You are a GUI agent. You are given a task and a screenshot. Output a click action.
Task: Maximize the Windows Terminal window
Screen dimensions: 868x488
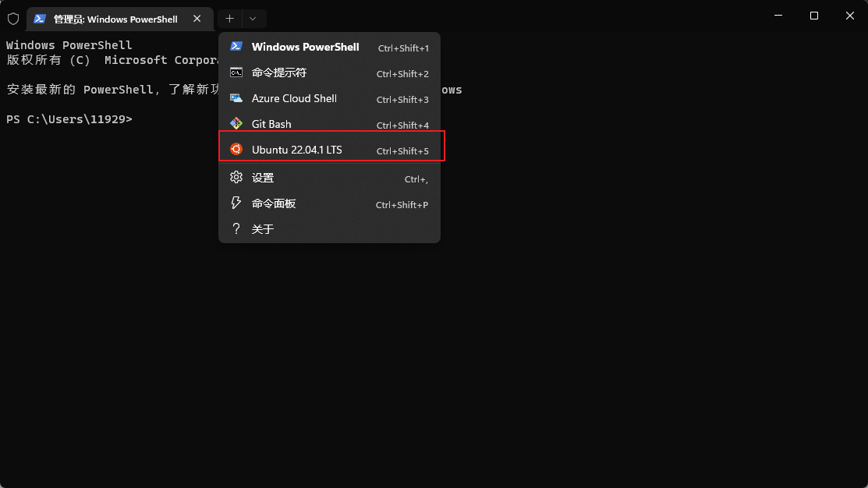click(x=813, y=16)
